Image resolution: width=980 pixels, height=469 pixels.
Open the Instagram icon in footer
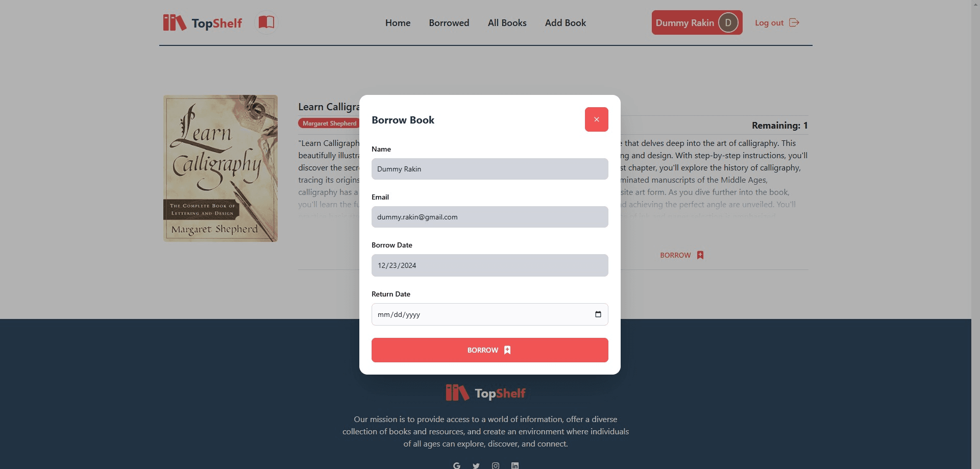click(496, 465)
